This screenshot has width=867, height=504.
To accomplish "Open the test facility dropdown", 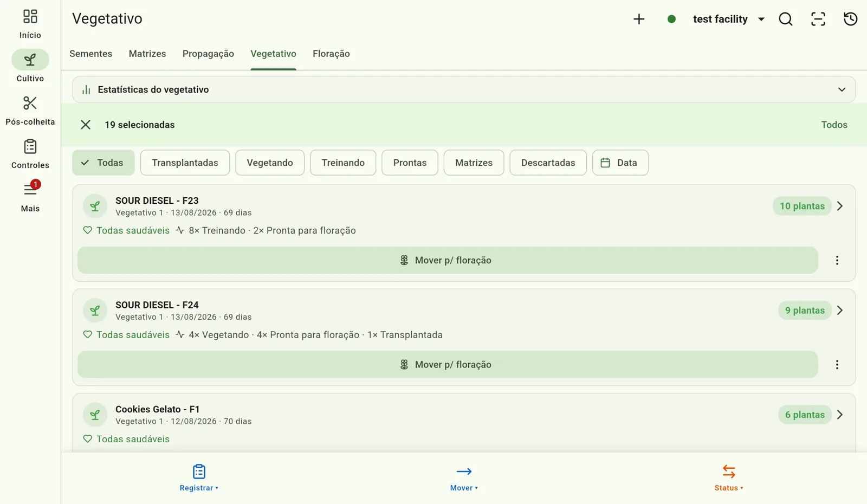I will point(729,19).
